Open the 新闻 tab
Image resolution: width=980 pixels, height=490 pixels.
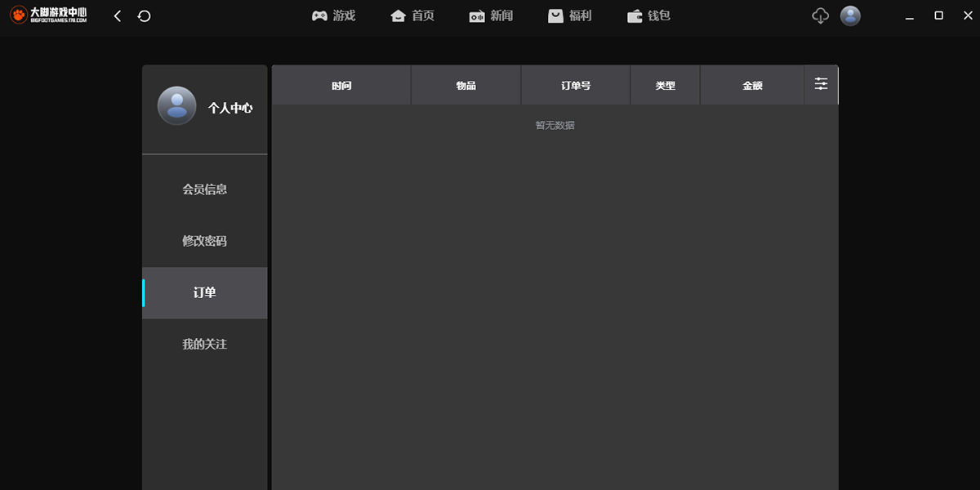[491, 16]
